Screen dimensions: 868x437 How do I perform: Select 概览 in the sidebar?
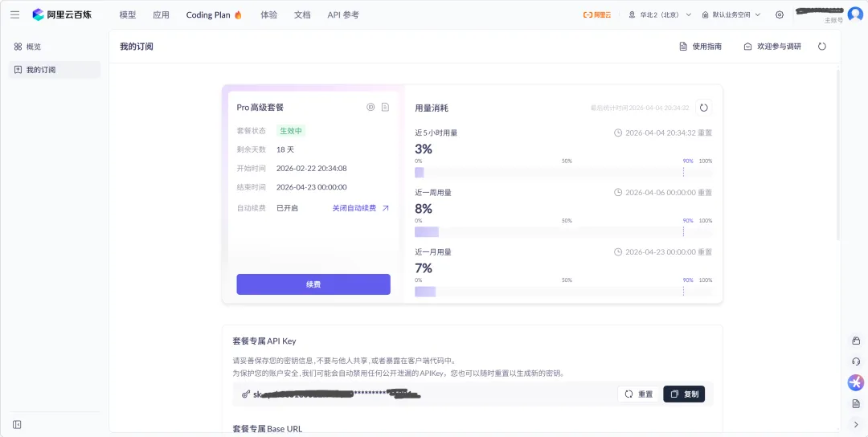[55, 47]
